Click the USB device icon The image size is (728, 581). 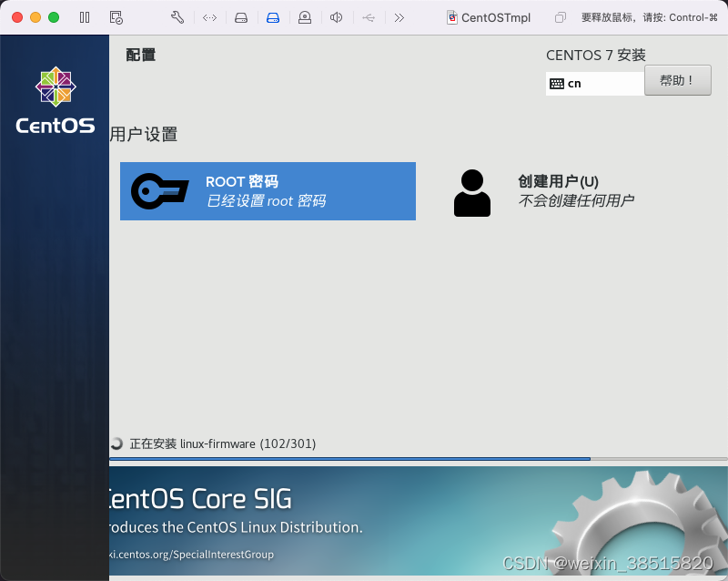[369, 17]
